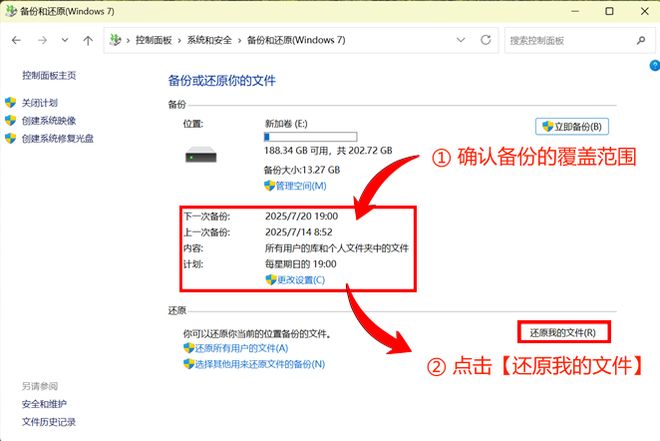Click the 备份或还原你的文件 heading
Viewport: 660px width, 441px height.
point(222,80)
